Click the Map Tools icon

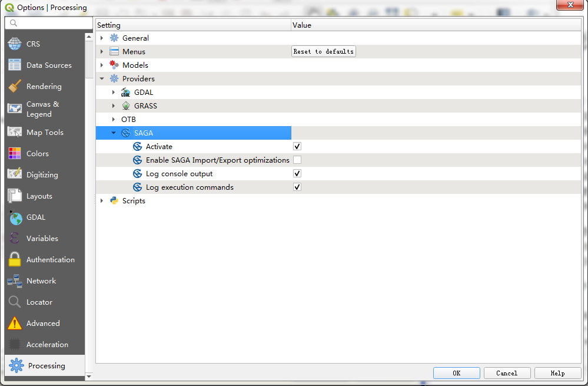[15, 132]
